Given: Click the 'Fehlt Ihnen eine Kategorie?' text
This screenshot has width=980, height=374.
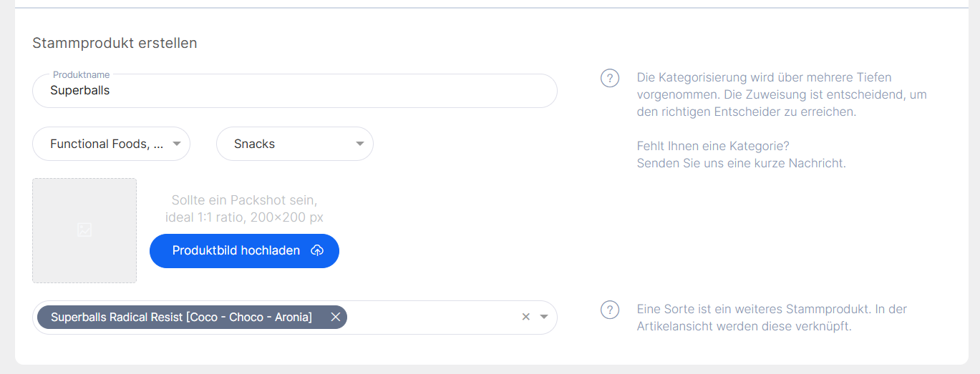Looking at the screenshot, I should [712, 146].
